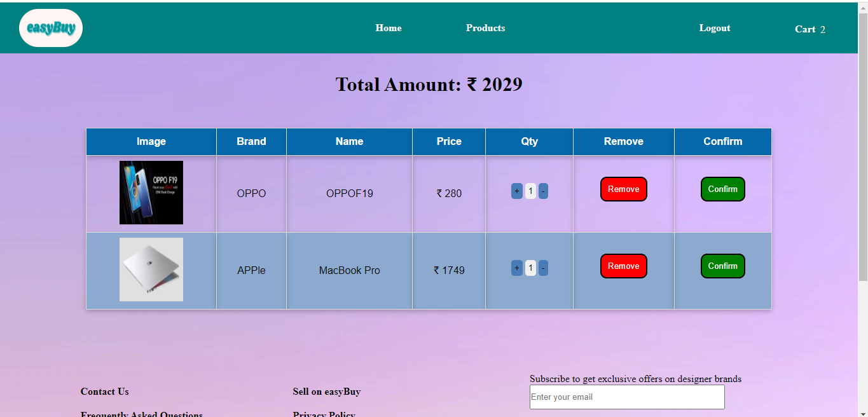The image size is (868, 417).
Task: Click the Qty column header
Action: pyautogui.click(x=529, y=142)
